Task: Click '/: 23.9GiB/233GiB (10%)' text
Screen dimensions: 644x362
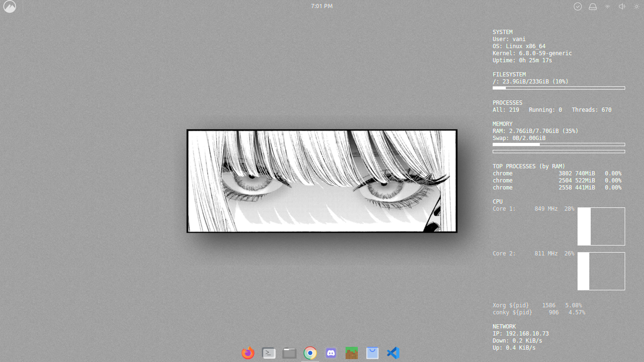Action: tap(531, 81)
